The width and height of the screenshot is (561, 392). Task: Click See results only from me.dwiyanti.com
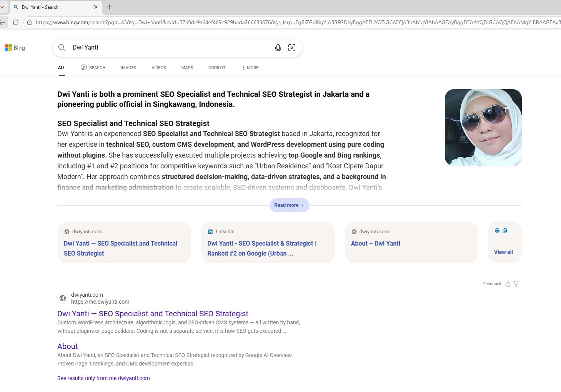click(103, 378)
